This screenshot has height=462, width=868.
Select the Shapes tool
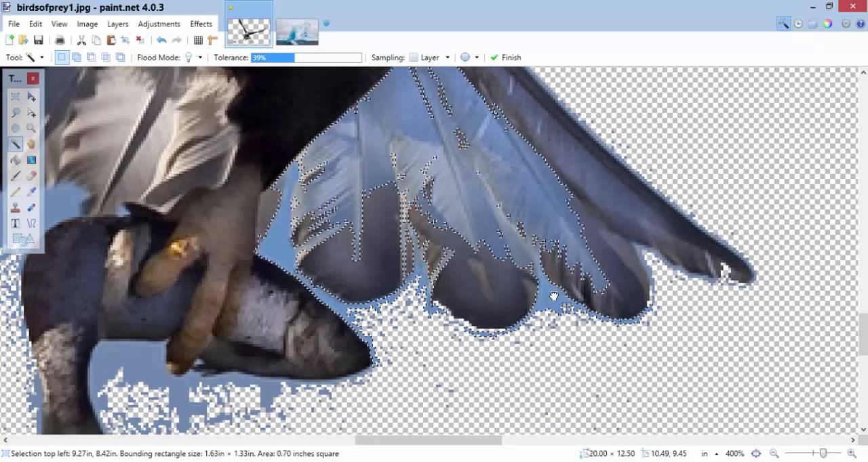[x=23, y=239]
